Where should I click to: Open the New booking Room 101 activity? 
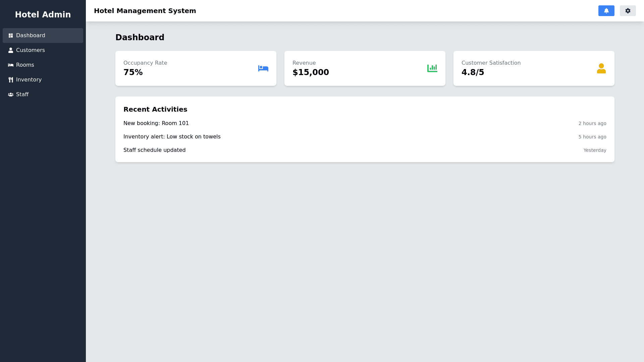click(x=156, y=123)
